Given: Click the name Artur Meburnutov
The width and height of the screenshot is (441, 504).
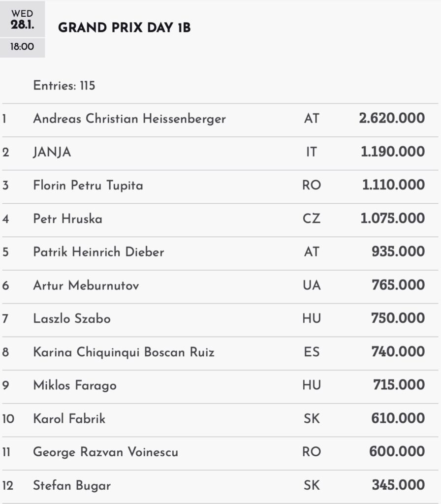Looking at the screenshot, I should [86, 285].
